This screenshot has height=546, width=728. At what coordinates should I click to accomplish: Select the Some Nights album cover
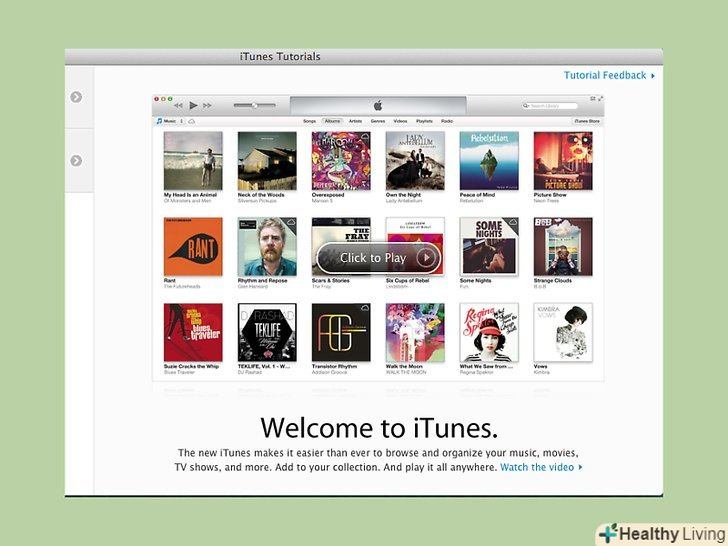489,247
